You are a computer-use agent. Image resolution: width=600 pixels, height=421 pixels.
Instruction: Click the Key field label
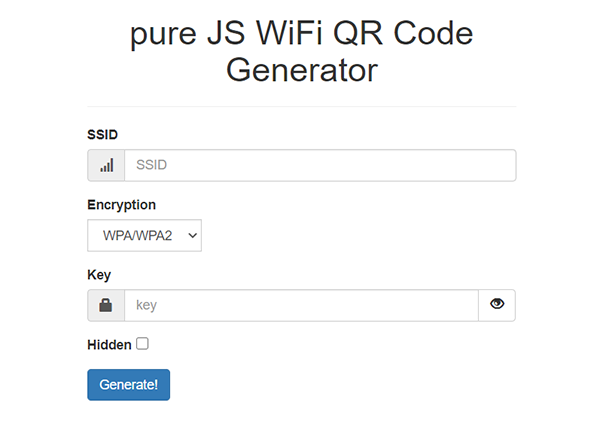point(99,275)
